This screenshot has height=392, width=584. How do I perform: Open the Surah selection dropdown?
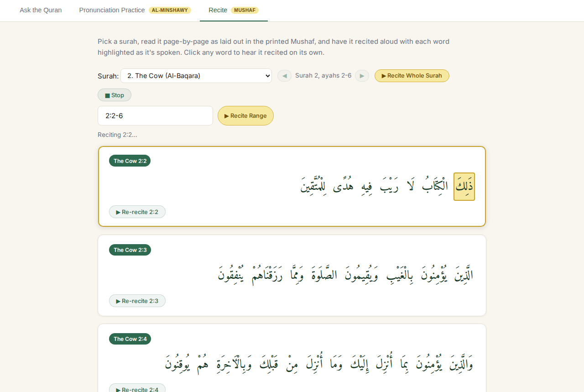pos(196,76)
